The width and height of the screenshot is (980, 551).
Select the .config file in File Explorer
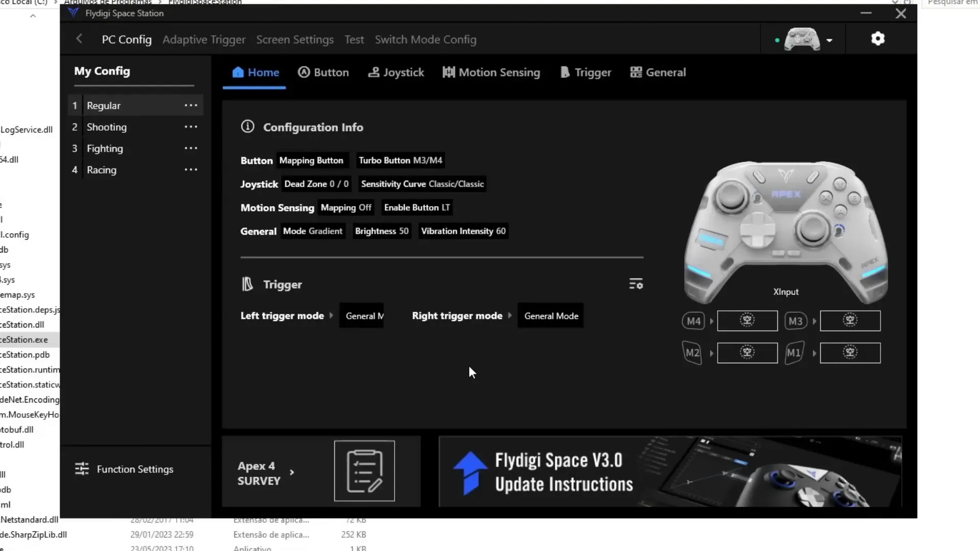(x=15, y=235)
